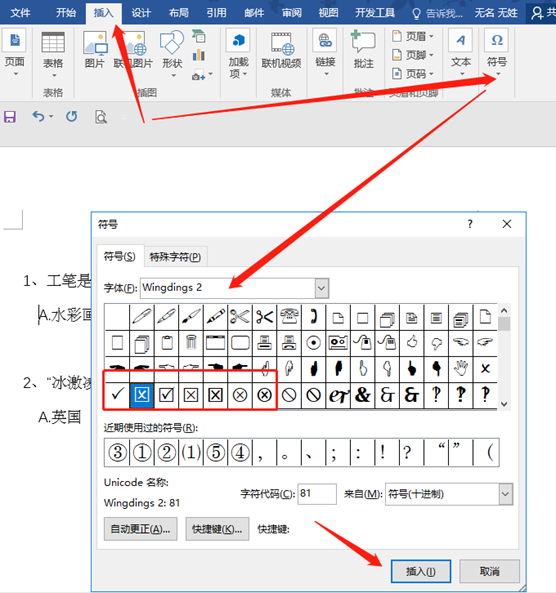Select the checked box symbol

click(x=166, y=395)
